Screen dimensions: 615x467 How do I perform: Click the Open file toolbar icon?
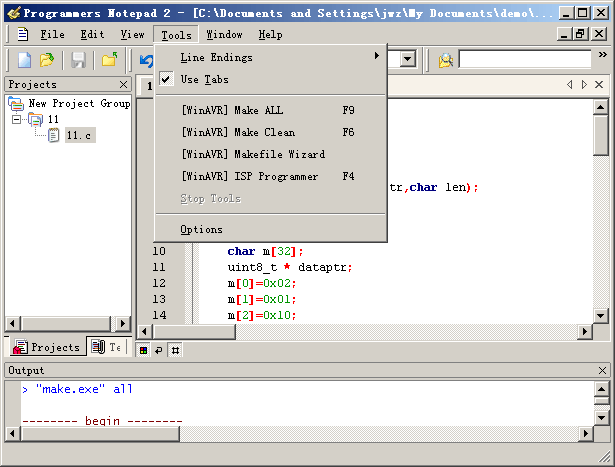click(x=47, y=60)
